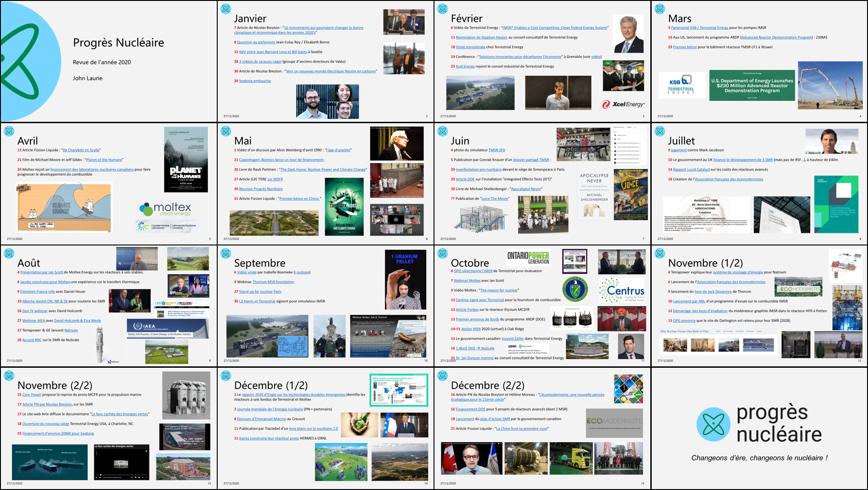868x490 pixels.
Task: Click the atom logo on the Mai slide
Action: click(225, 131)
